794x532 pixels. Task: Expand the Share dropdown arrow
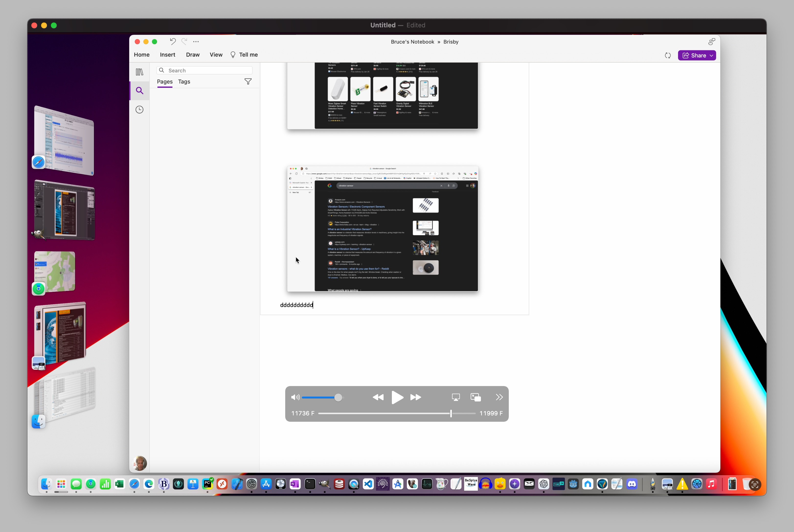712,55
